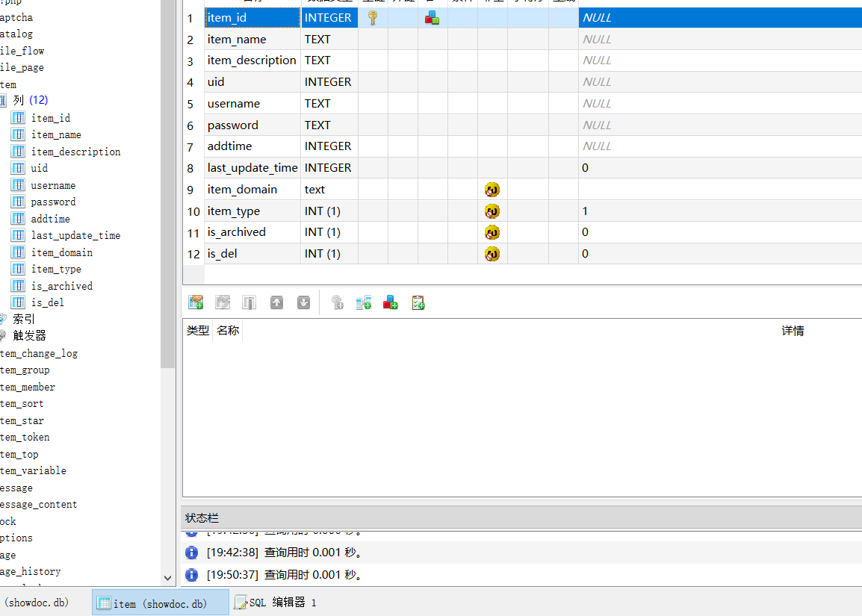Click the table icon on the item (showdoc.db) tab
Viewport: 862px width, 616px height.
pyautogui.click(x=104, y=603)
